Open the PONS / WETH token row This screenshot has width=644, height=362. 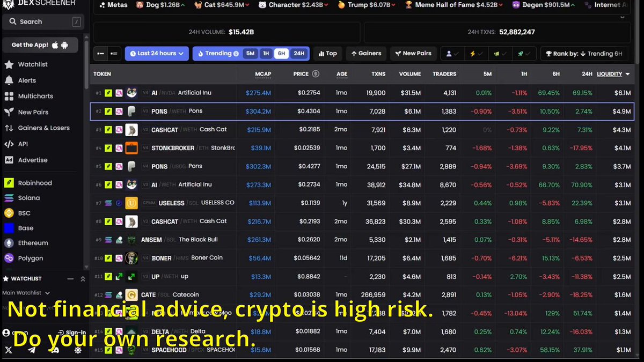(362, 111)
